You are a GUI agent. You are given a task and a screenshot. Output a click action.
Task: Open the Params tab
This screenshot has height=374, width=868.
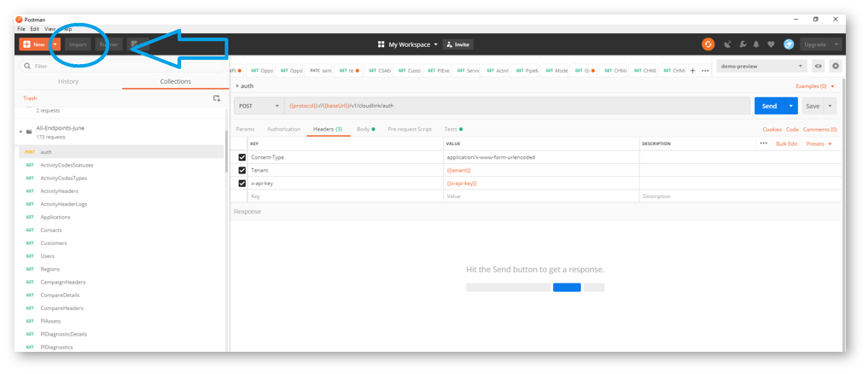click(x=245, y=129)
